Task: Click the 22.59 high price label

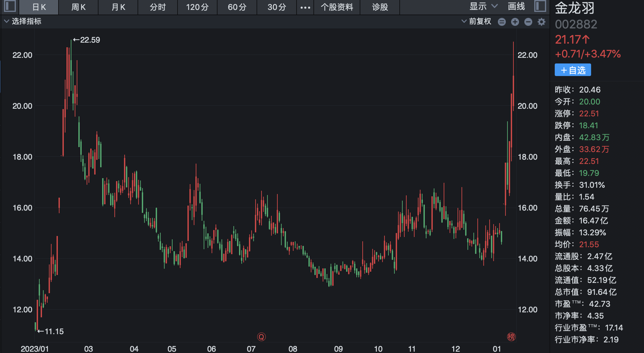Action: point(87,40)
